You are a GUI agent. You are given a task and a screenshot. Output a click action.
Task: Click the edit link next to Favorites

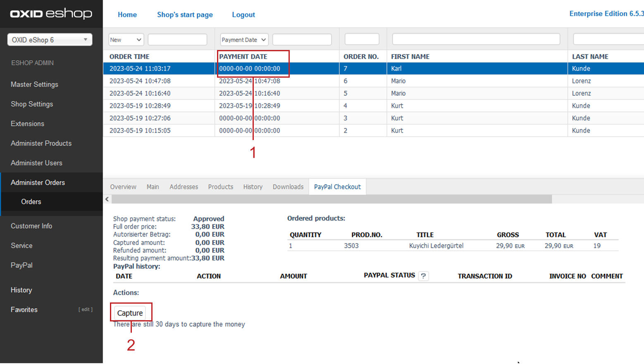coord(86,309)
